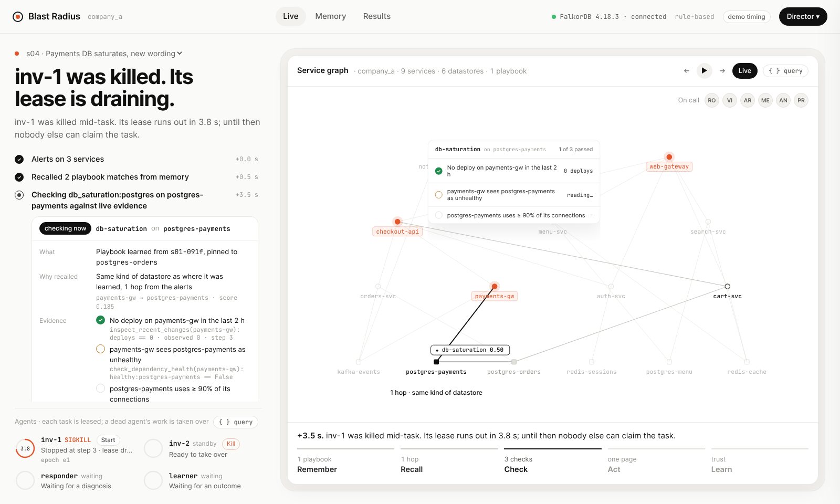Image resolution: width=840 pixels, height=504 pixels.
Task: Open the Results tab
Action: pyautogui.click(x=377, y=16)
